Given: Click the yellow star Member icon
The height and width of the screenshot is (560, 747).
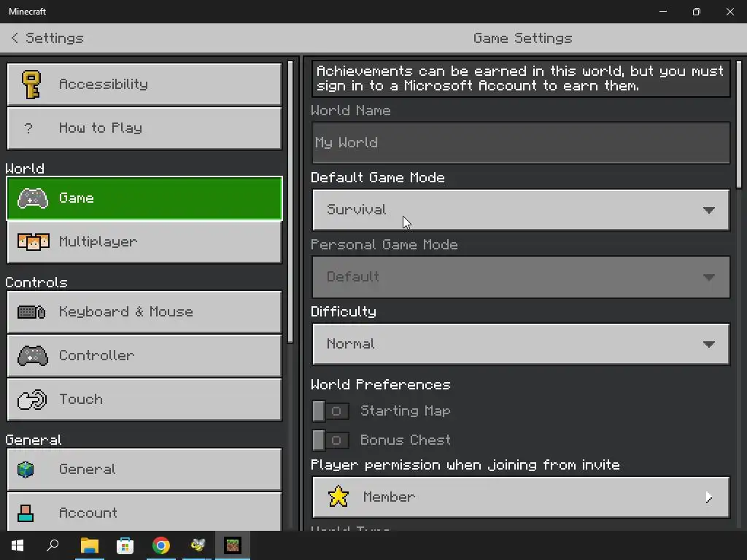Looking at the screenshot, I should [x=338, y=497].
